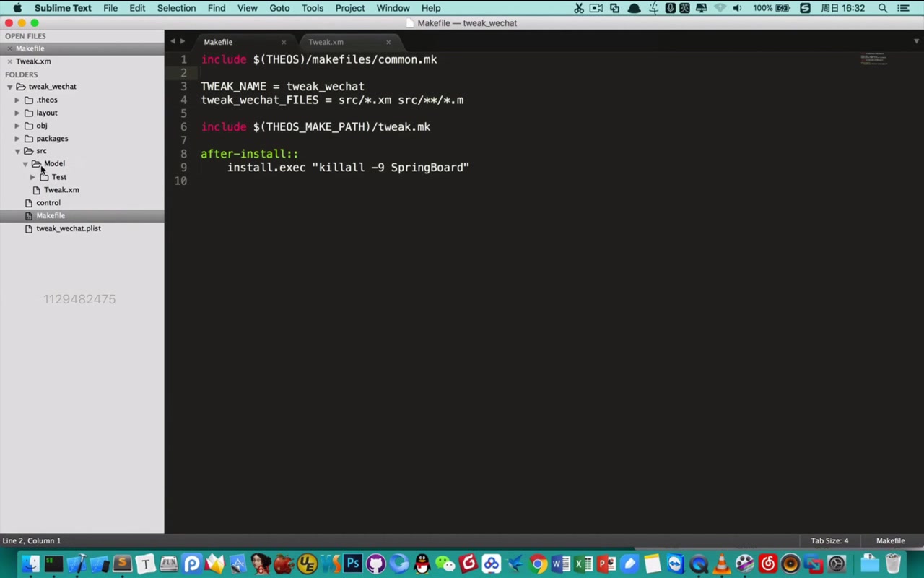The height and width of the screenshot is (578, 924).
Task: Open the Edit menu
Action: [x=137, y=8]
